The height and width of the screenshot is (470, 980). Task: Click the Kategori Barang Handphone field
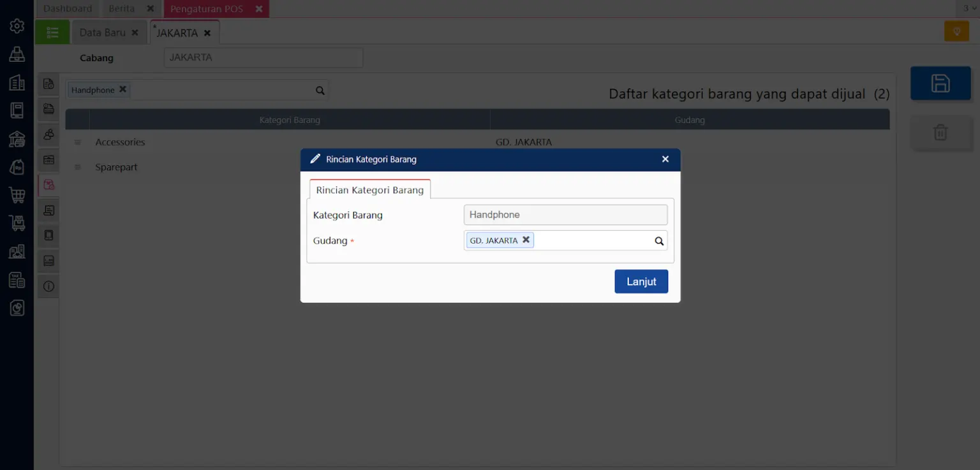coord(565,215)
